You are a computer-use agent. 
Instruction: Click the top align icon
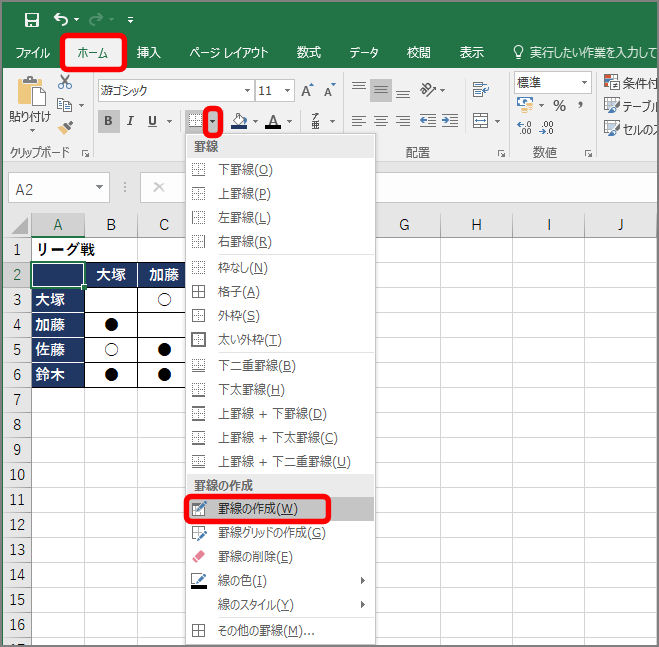358,86
